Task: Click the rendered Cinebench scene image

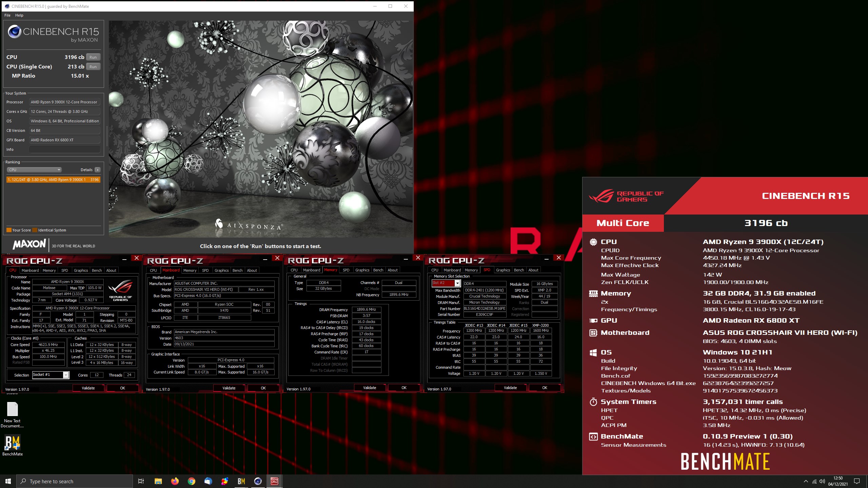Action: coord(261,129)
